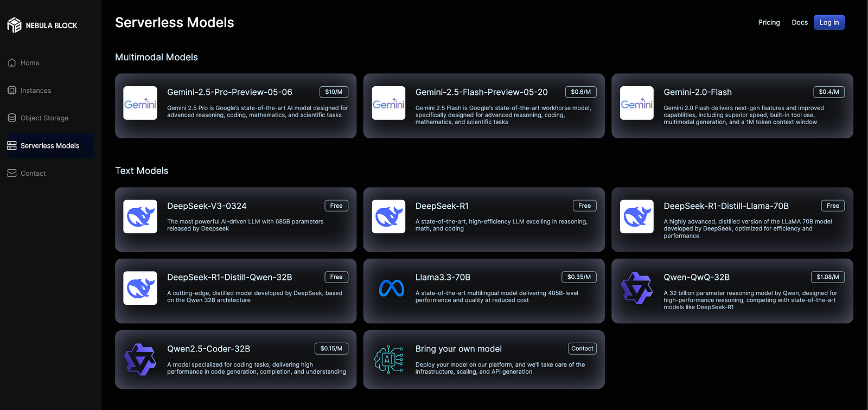Click the Log in button
Screen dimensions: 868x410
click(x=829, y=22)
